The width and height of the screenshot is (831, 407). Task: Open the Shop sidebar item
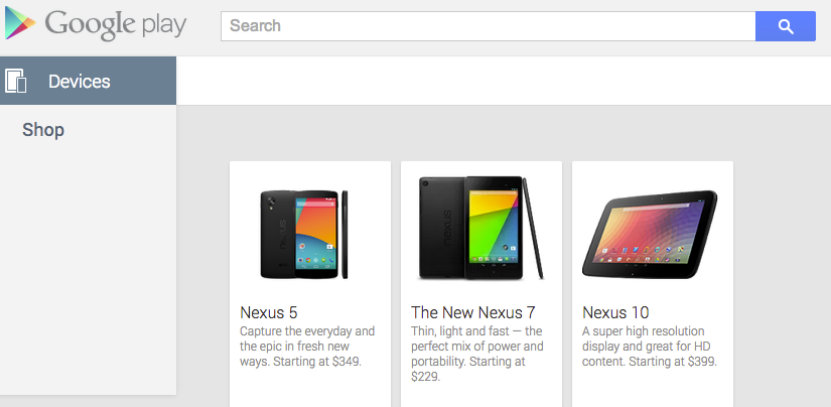point(43,130)
